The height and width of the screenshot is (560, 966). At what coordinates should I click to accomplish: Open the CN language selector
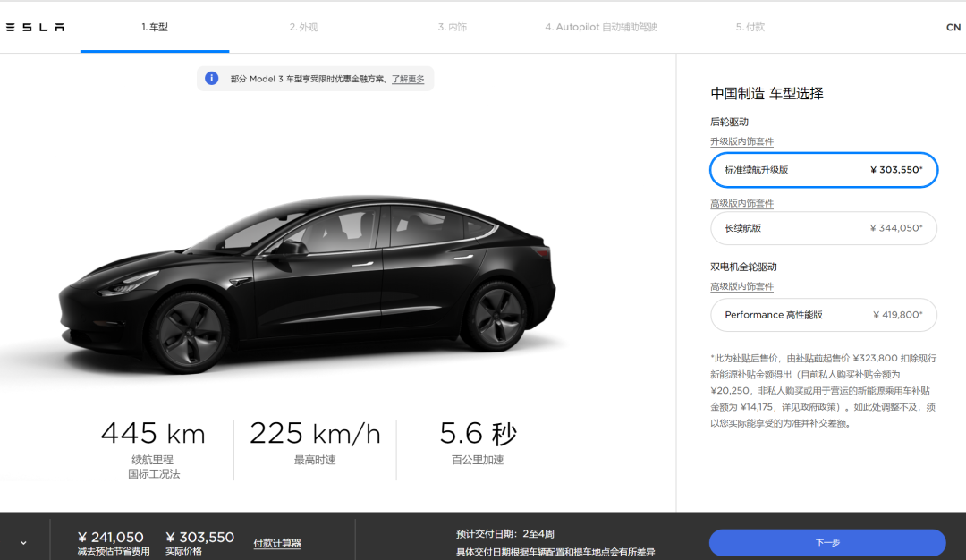pos(953,27)
